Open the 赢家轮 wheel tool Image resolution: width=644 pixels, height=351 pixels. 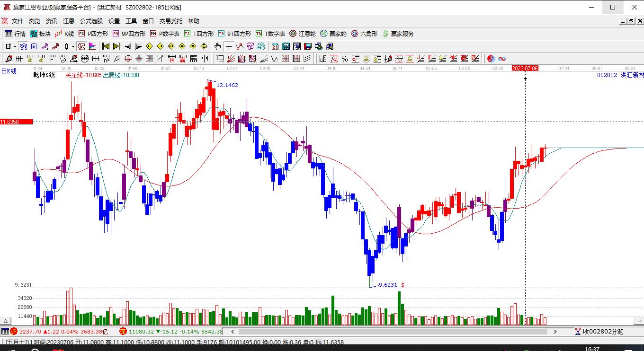tap(333, 34)
